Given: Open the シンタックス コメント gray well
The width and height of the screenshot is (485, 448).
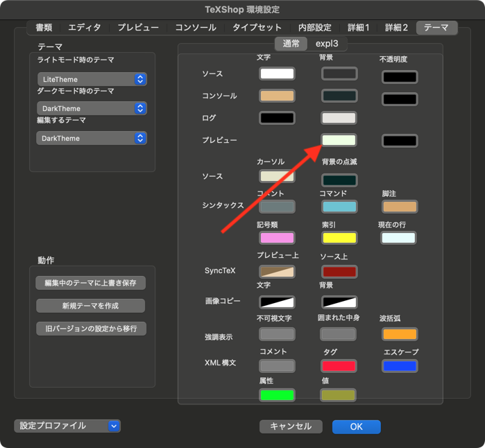Looking at the screenshot, I should click(x=277, y=207).
